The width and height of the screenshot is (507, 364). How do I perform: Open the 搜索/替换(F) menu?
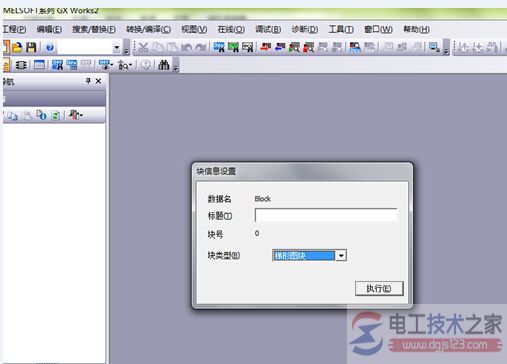[94, 29]
